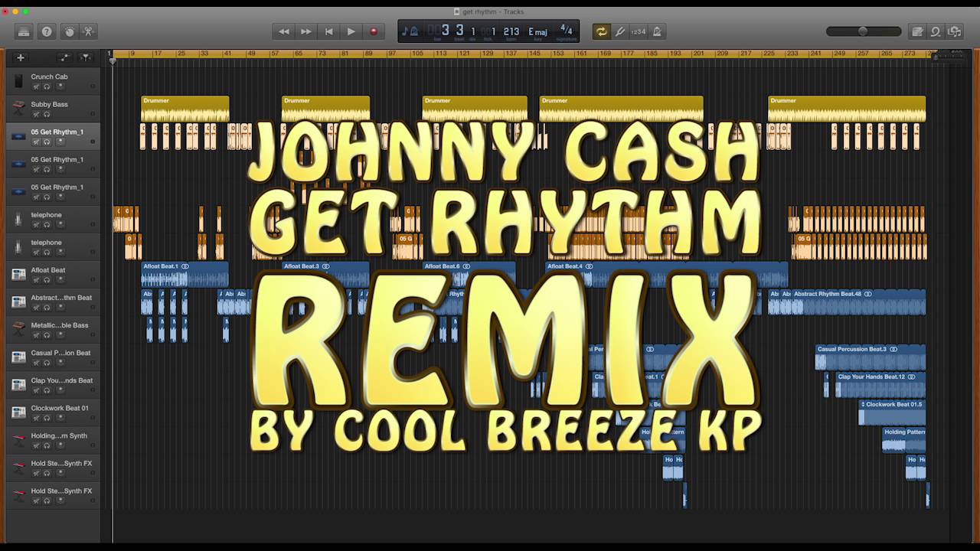
Task: Show the Smart Controls knob button
Action: pyautogui.click(x=69, y=31)
